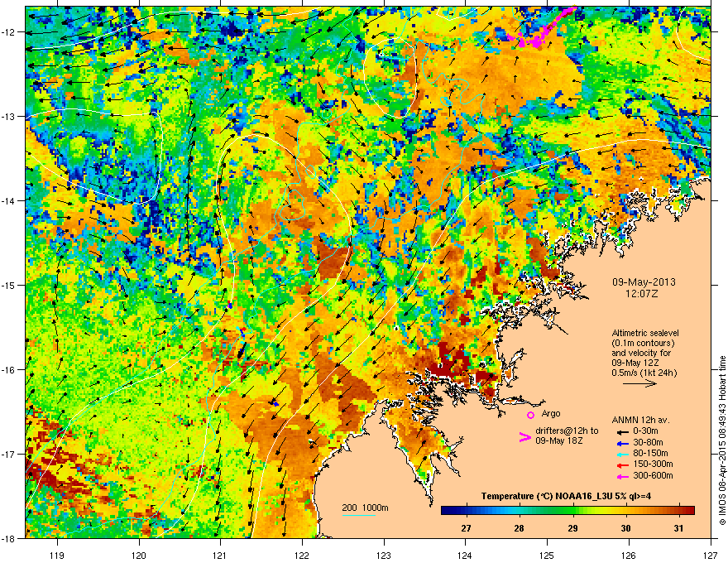
Task: Click the Altimetric sealevel label
Action: click(645, 333)
